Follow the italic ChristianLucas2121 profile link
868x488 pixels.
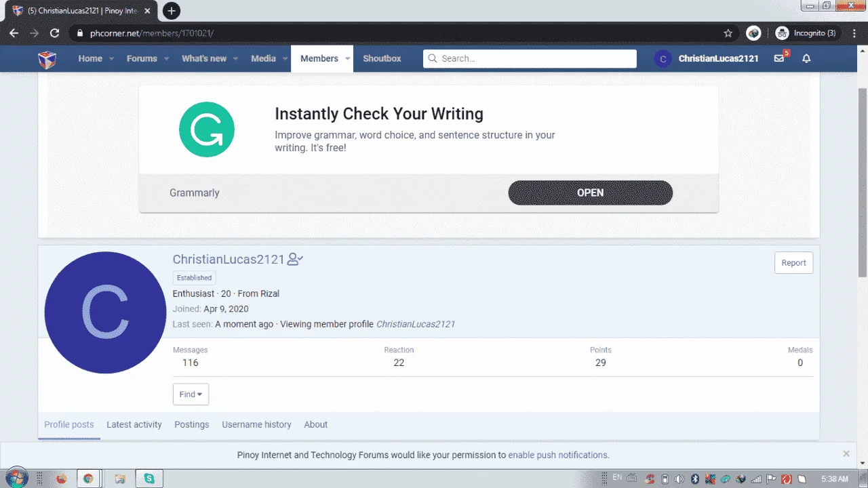coord(416,324)
